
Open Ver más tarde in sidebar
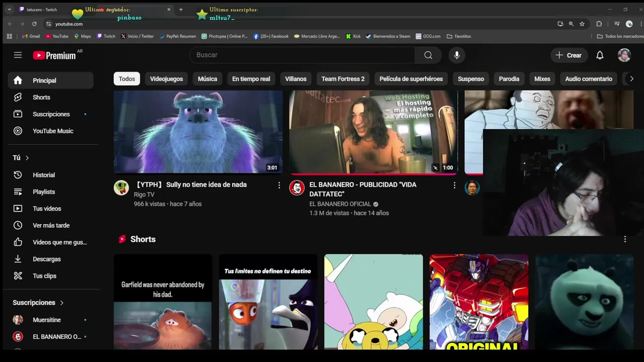pos(50,226)
